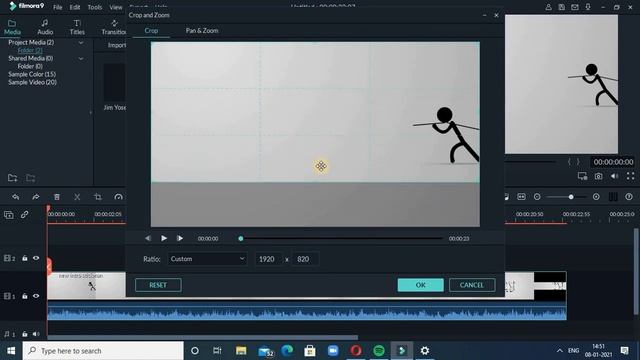Select Sample Video (20) in media tree
The width and height of the screenshot is (640, 360).
pos(32,82)
